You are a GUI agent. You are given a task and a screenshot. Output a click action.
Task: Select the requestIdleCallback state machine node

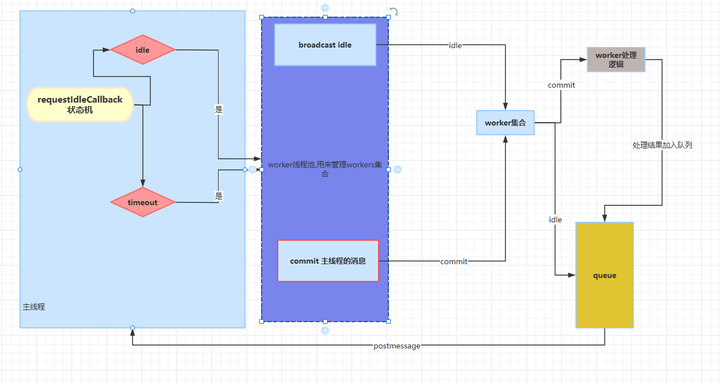[80, 105]
